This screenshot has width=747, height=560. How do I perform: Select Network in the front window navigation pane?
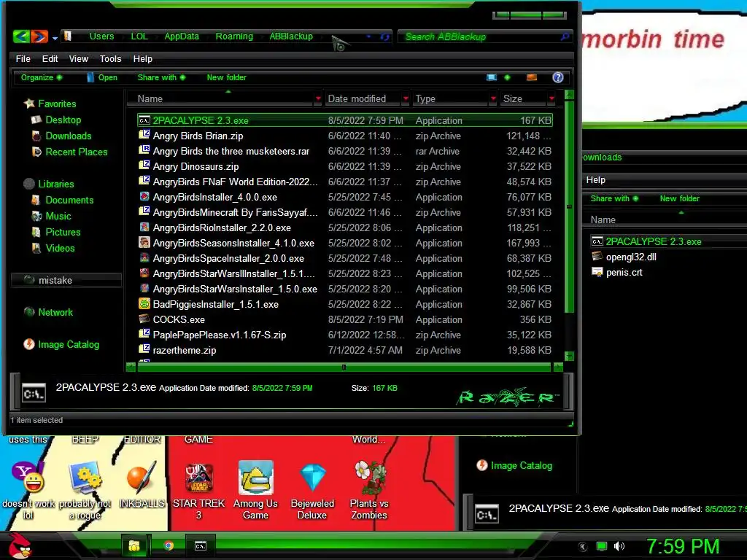click(x=48, y=312)
